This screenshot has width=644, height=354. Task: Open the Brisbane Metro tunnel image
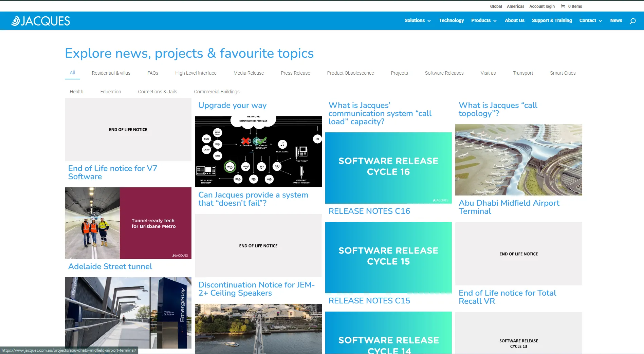click(128, 223)
